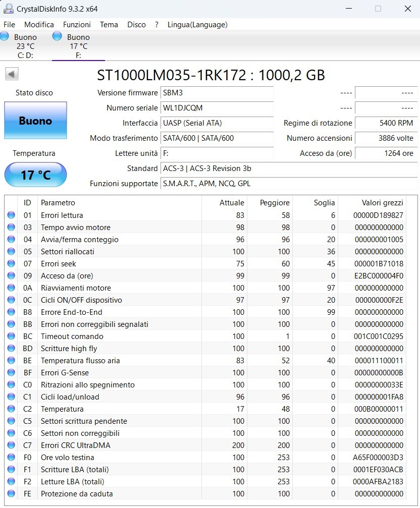Image resolution: width=420 pixels, height=508 pixels.
Task: Click the Acceso da (ore) value 1264 ore
Action: coord(386,153)
